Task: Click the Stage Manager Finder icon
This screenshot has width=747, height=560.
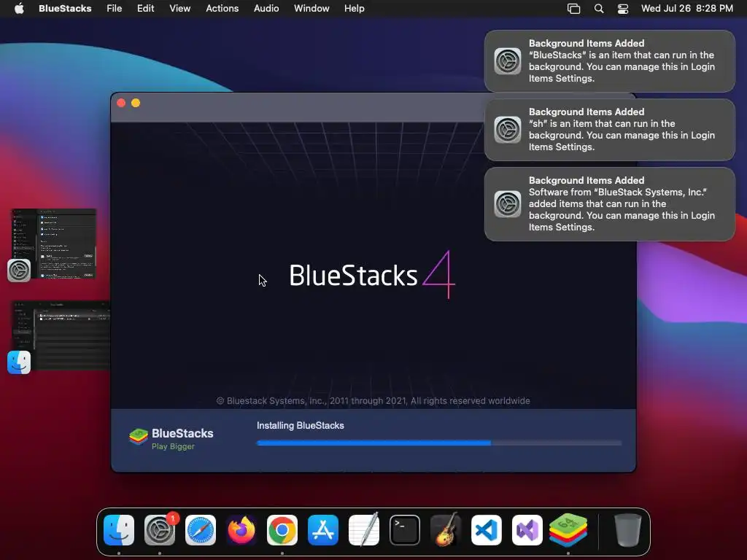Action: click(x=19, y=362)
